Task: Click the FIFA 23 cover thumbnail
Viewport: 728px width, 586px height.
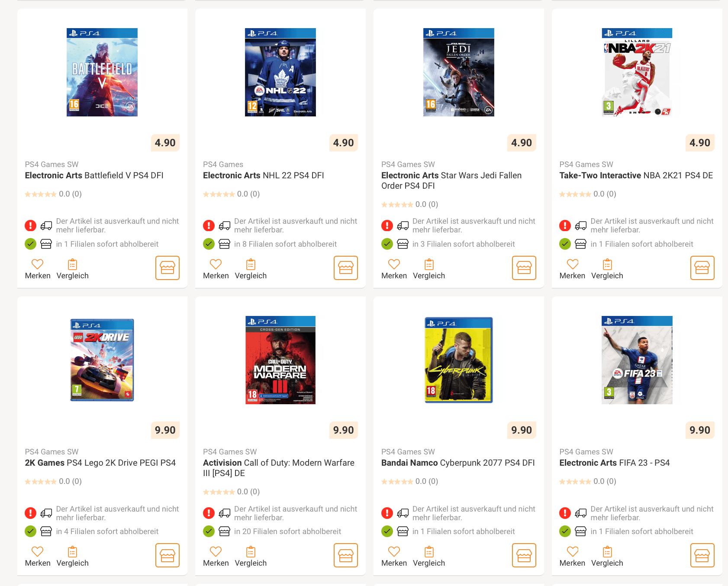Action: point(637,360)
